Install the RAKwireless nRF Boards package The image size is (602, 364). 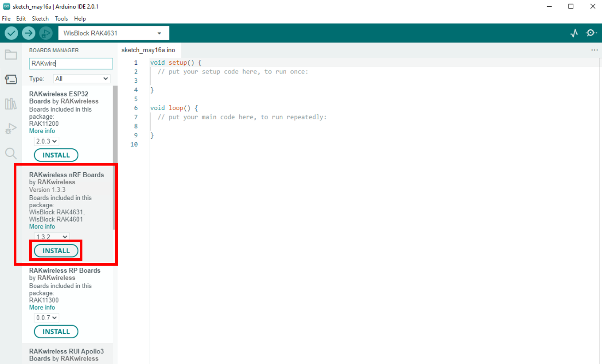point(56,251)
